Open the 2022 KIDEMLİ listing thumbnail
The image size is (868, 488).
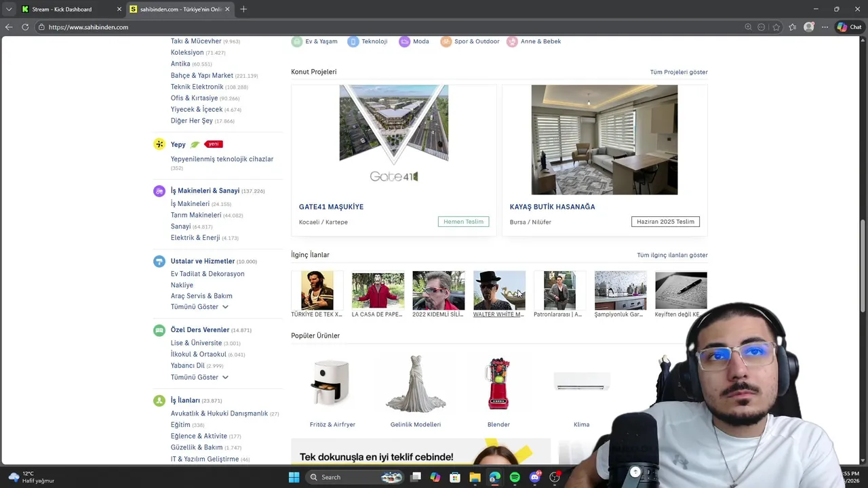click(x=438, y=290)
